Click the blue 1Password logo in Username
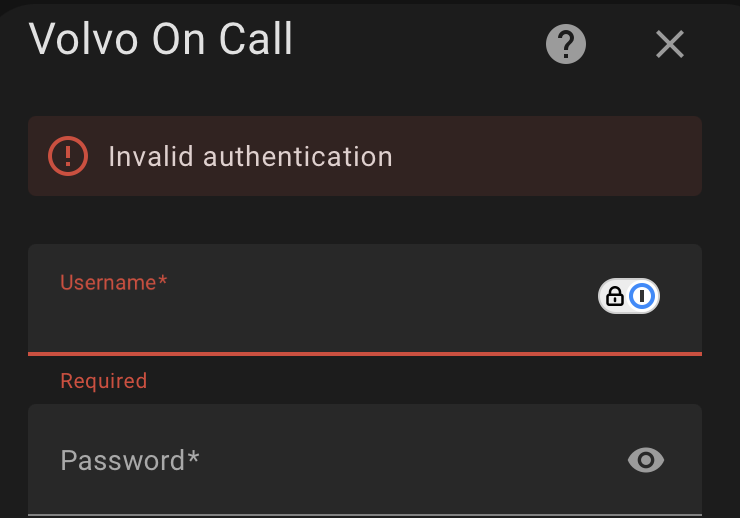 (x=643, y=296)
